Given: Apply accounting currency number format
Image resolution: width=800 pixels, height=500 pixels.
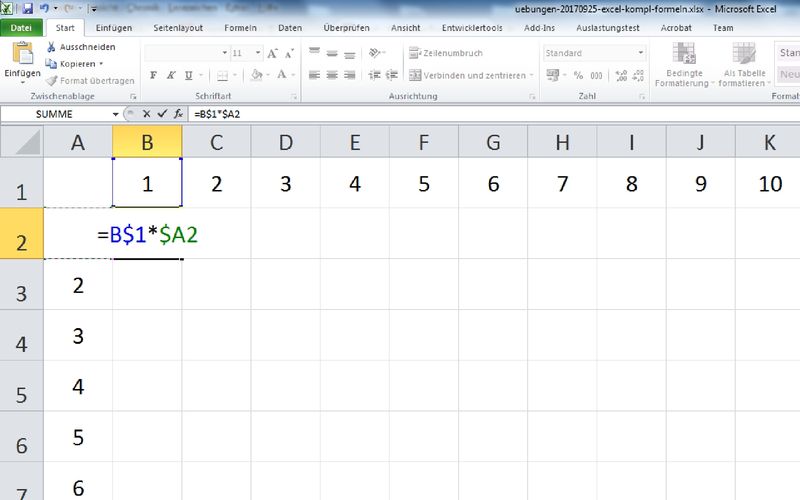Looking at the screenshot, I should (x=553, y=76).
